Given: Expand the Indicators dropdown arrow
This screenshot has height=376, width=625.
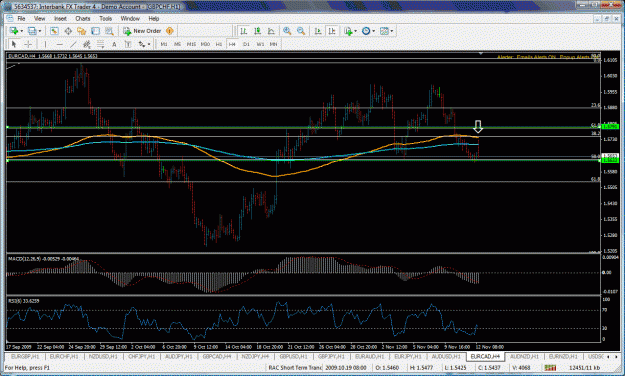Looking at the screenshot, I should (x=356, y=31).
